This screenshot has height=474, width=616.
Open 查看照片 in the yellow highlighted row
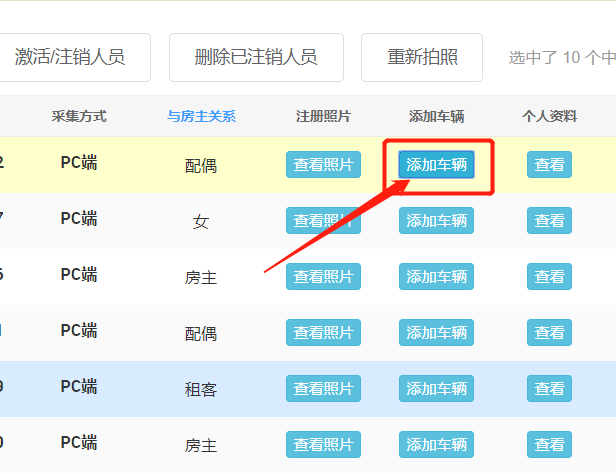(x=323, y=164)
